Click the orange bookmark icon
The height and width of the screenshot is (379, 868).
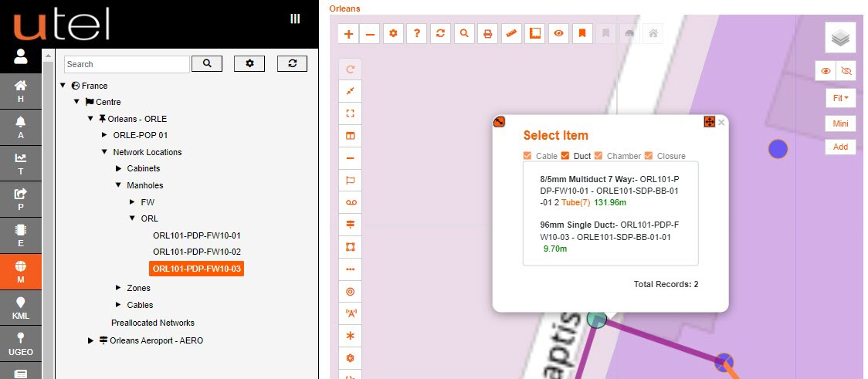pyautogui.click(x=581, y=34)
